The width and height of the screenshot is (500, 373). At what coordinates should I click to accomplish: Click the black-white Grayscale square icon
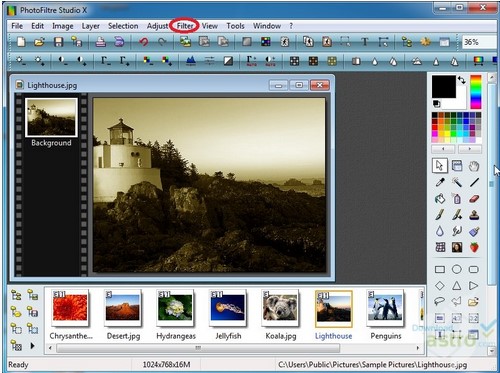pyautogui.click(x=228, y=61)
